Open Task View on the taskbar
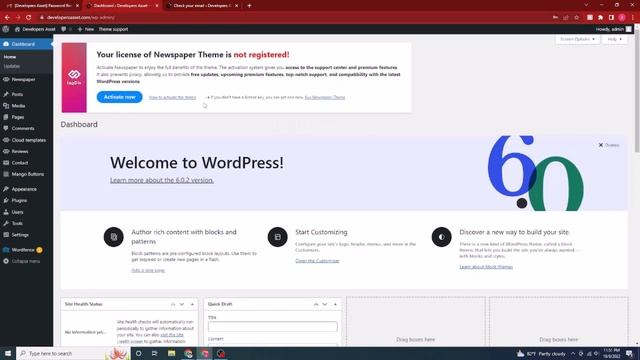This screenshot has height=360, width=640. (155, 353)
